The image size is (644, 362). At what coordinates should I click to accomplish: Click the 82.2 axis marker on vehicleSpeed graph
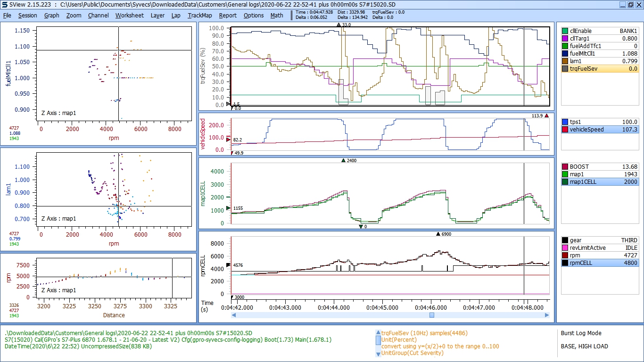[229, 140]
